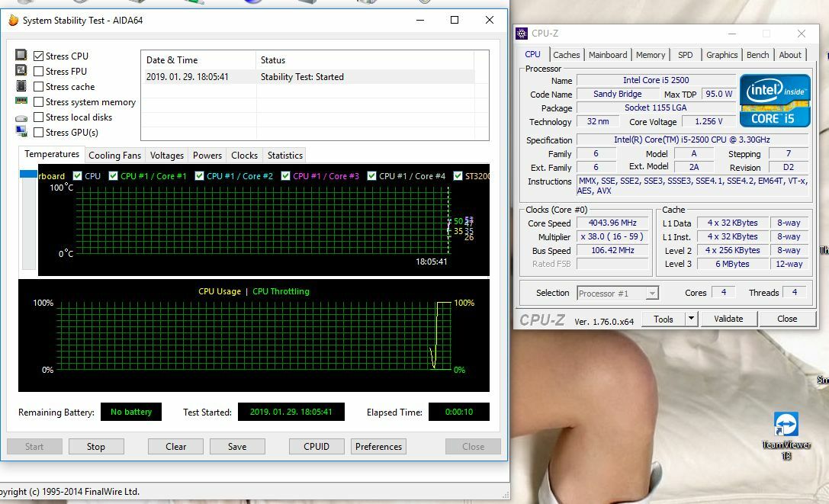Expand the Tools dropdown arrow in CPU-Z

pyautogui.click(x=691, y=319)
